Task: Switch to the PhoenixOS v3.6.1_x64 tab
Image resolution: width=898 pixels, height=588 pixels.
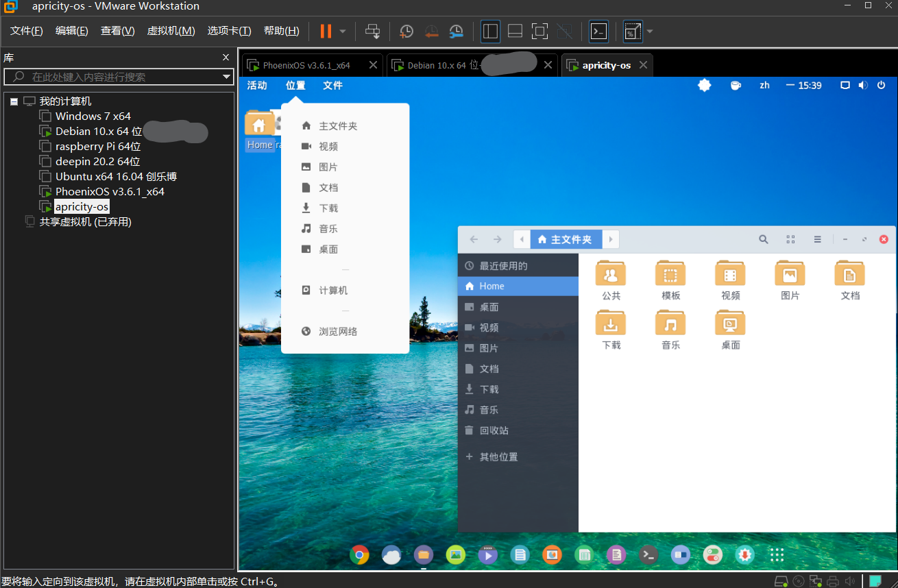Action: point(306,66)
